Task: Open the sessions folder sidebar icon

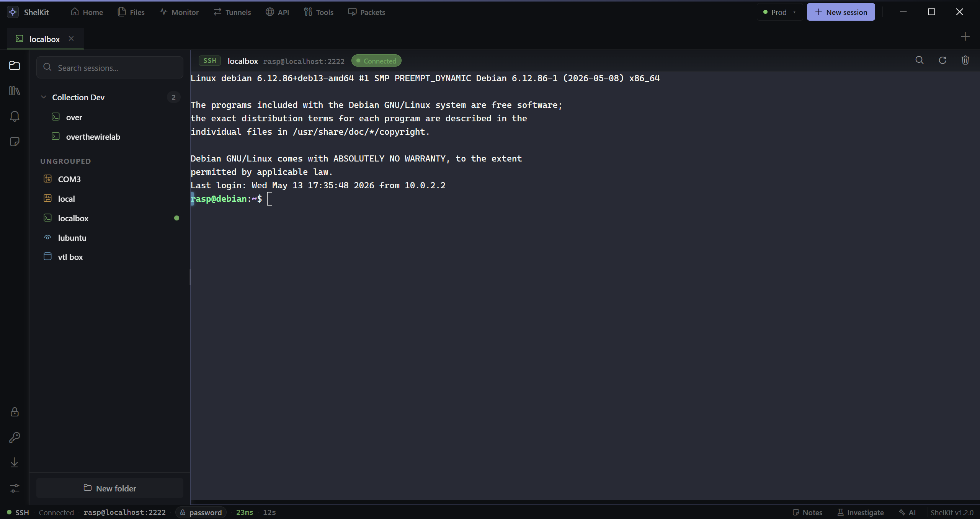Action: (x=15, y=65)
